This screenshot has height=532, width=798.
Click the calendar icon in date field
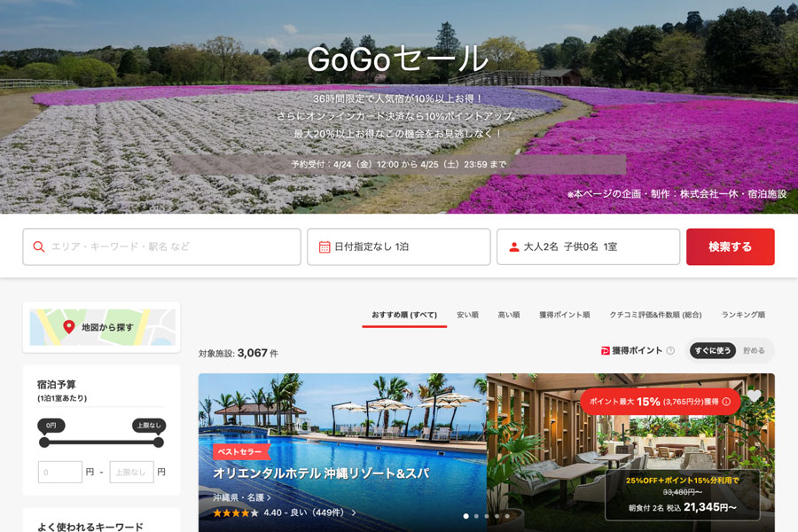point(325,247)
